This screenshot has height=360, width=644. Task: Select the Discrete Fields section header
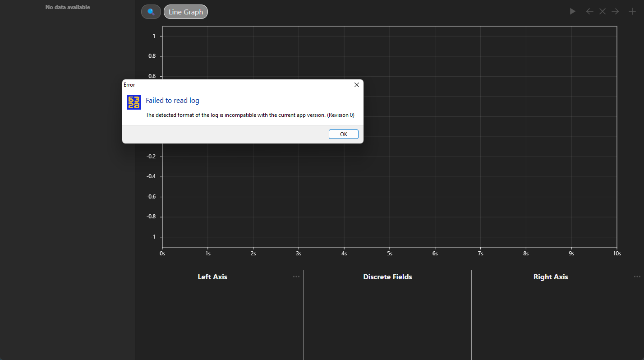point(387,277)
